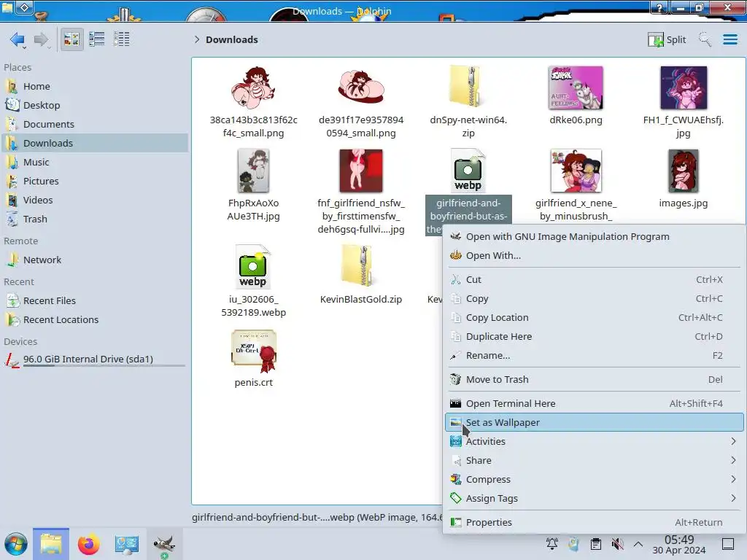Go forward with the grey forward arrow

tap(42, 39)
